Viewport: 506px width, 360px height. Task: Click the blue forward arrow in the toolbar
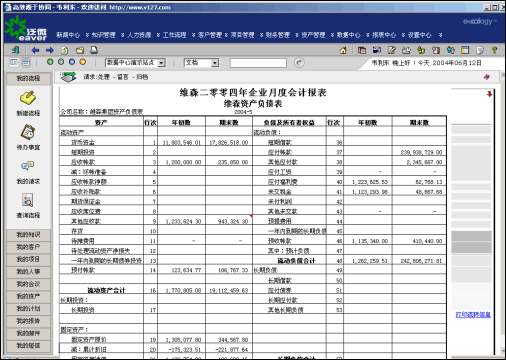(50, 50)
